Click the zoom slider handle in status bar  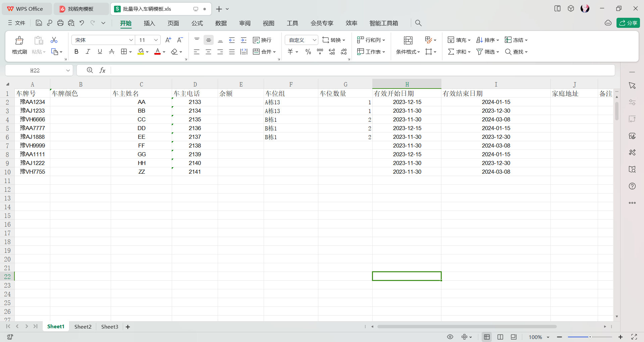click(590, 337)
